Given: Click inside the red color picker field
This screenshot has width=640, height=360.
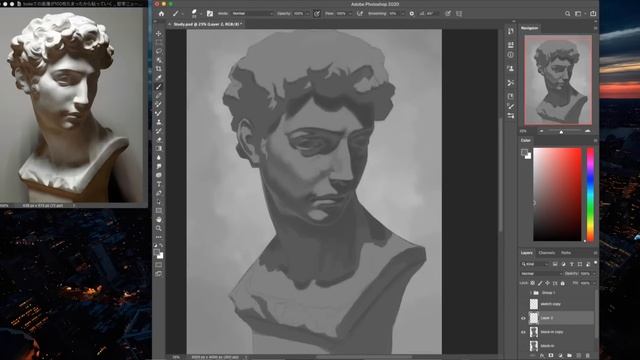Looking at the screenshot, I should (x=557, y=194).
